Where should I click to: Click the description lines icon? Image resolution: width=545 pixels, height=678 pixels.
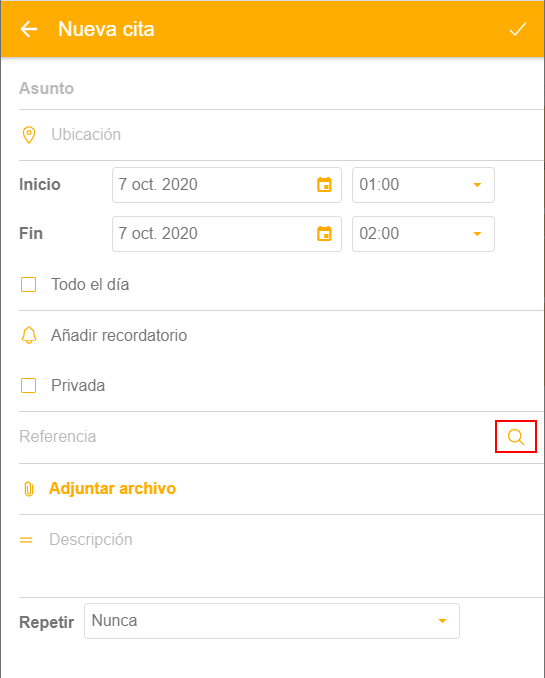click(x=26, y=540)
